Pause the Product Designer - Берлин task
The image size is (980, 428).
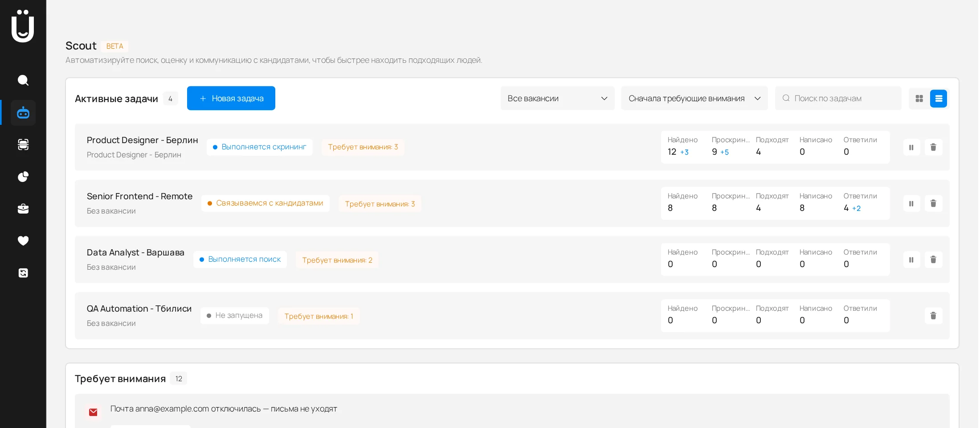point(911,147)
